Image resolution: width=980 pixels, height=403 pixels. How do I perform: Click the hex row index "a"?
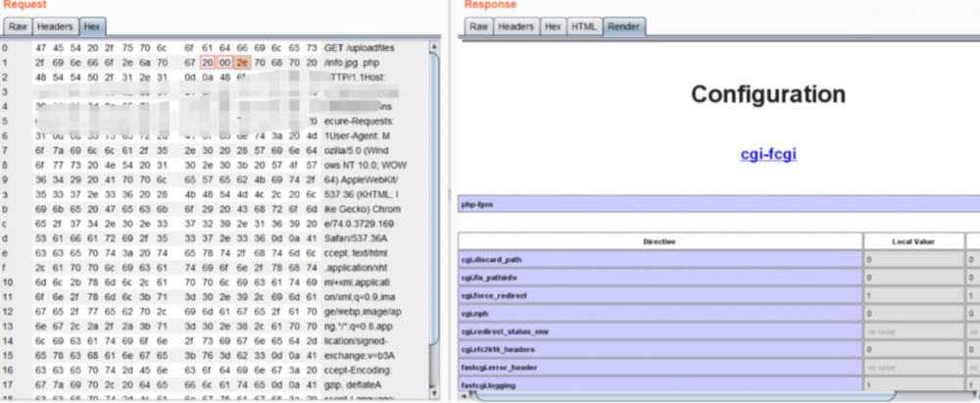[x=4, y=194]
